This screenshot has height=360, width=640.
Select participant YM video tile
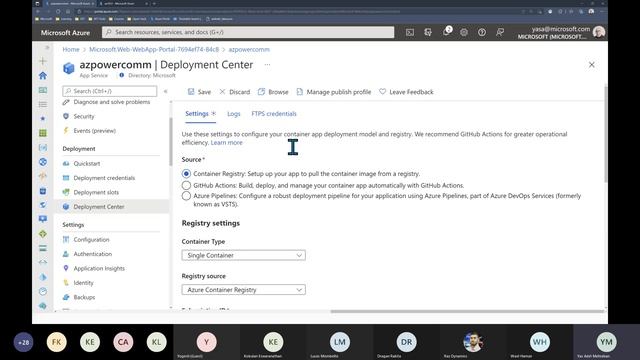click(607, 342)
